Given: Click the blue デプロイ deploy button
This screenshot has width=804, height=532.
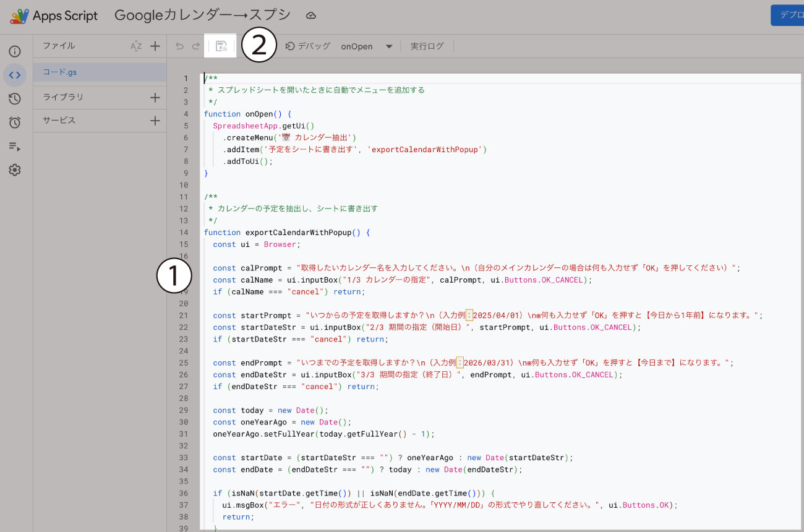Looking at the screenshot, I should tap(787, 15).
